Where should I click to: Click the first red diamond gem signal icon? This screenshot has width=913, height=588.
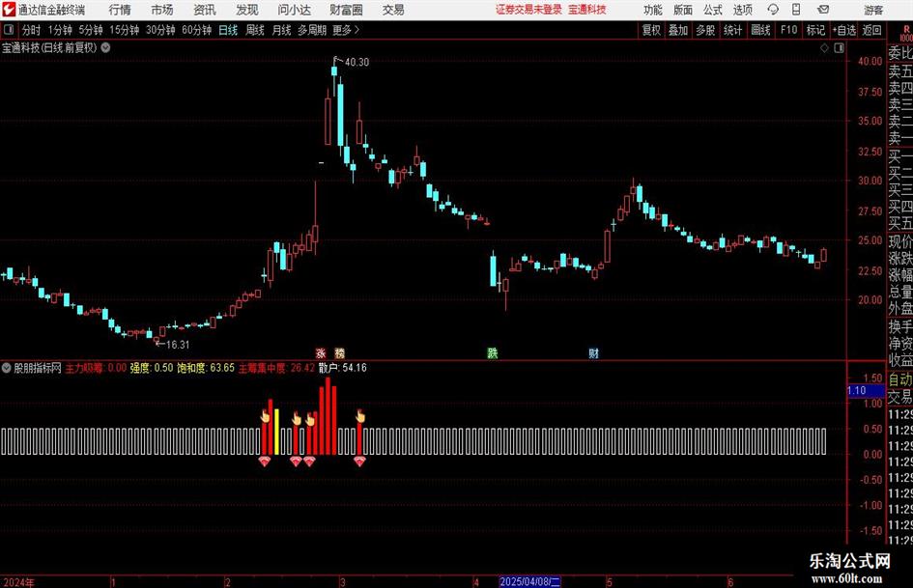coord(265,462)
